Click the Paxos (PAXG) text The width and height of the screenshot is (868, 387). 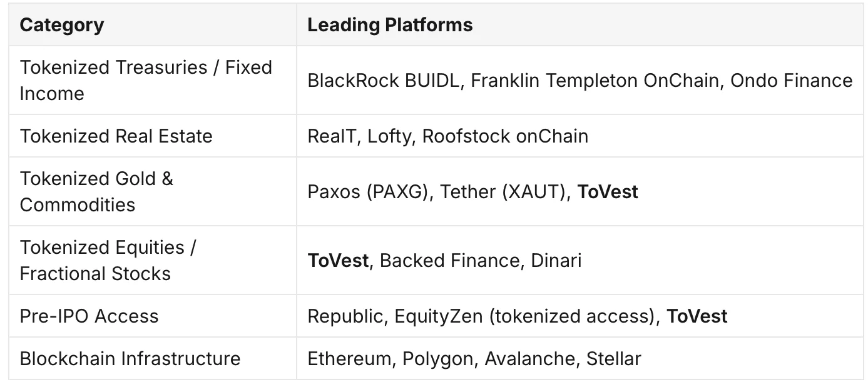(x=369, y=191)
